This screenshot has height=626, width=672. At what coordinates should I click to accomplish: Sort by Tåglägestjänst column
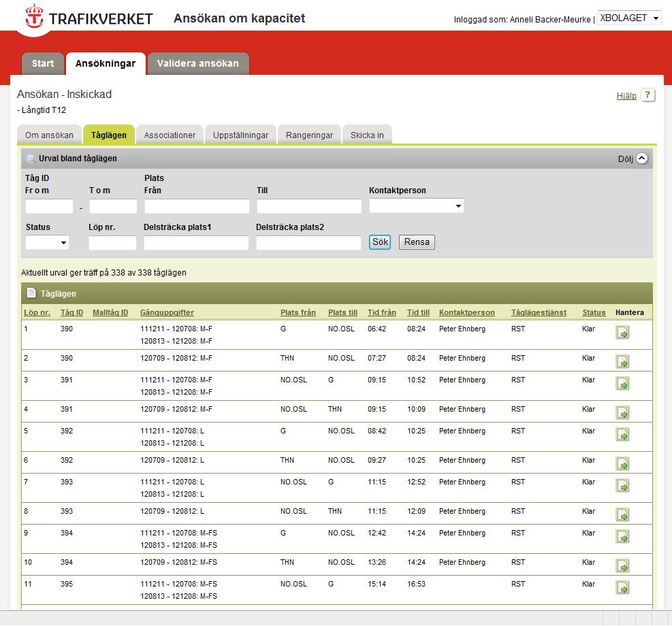(539, 312)
